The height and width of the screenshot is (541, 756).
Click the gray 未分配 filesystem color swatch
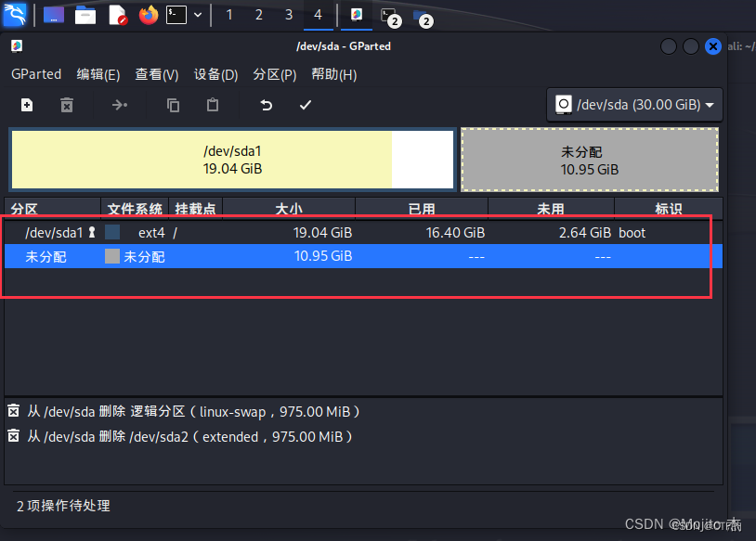pos(112,256)
